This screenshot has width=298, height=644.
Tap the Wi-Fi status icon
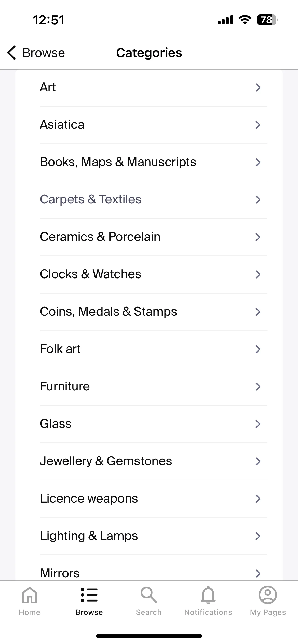[x=245, y=20]
